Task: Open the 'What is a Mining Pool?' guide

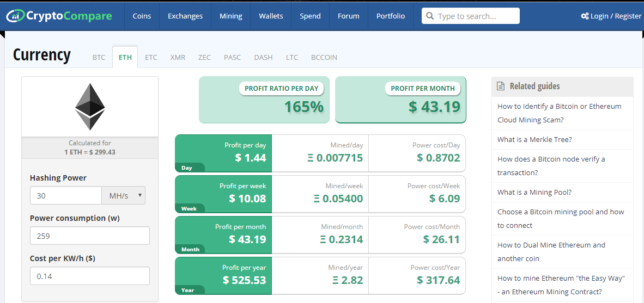Action: click(x=534, y=193)
